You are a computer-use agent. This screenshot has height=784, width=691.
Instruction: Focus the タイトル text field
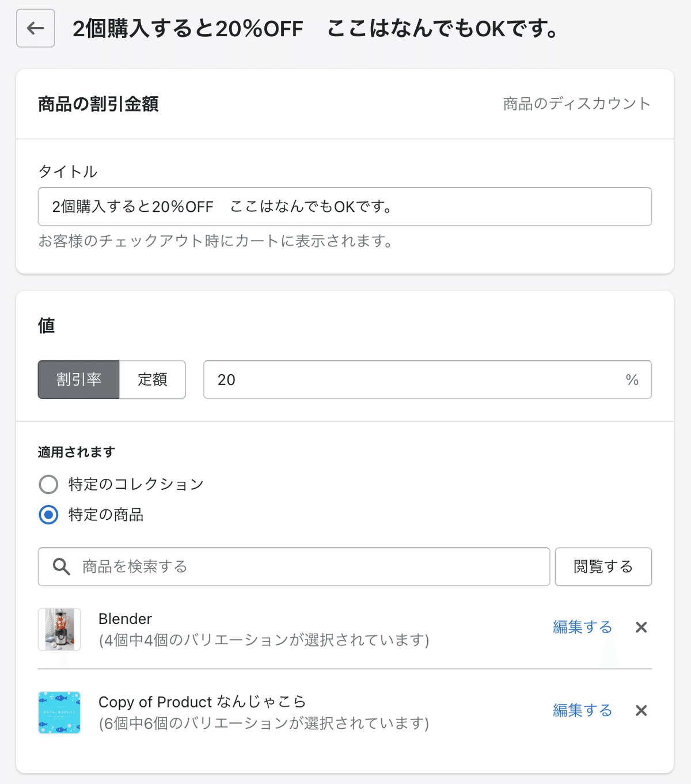[x=345, y=207]
